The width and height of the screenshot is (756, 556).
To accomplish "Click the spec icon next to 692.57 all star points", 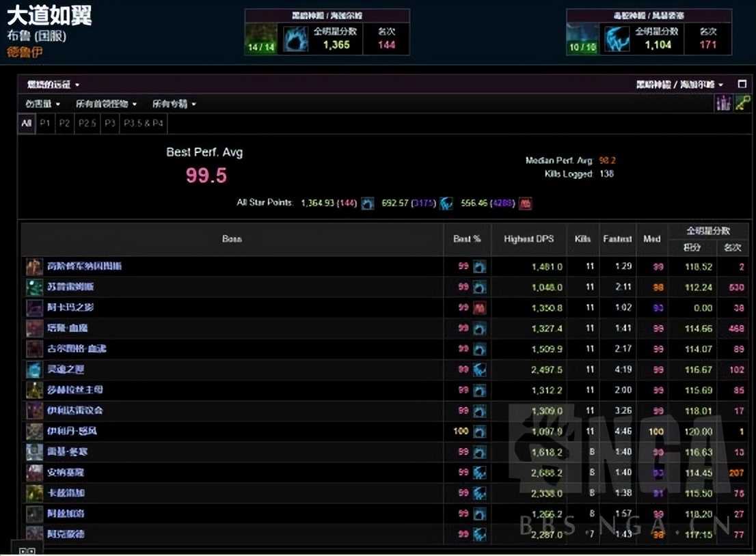I will (x=446, y=204).
